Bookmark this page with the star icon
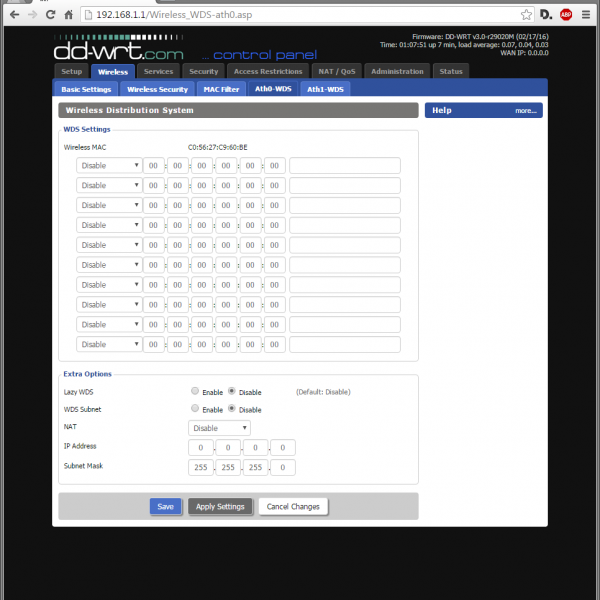The image size is (600, 600). [526, 15]
